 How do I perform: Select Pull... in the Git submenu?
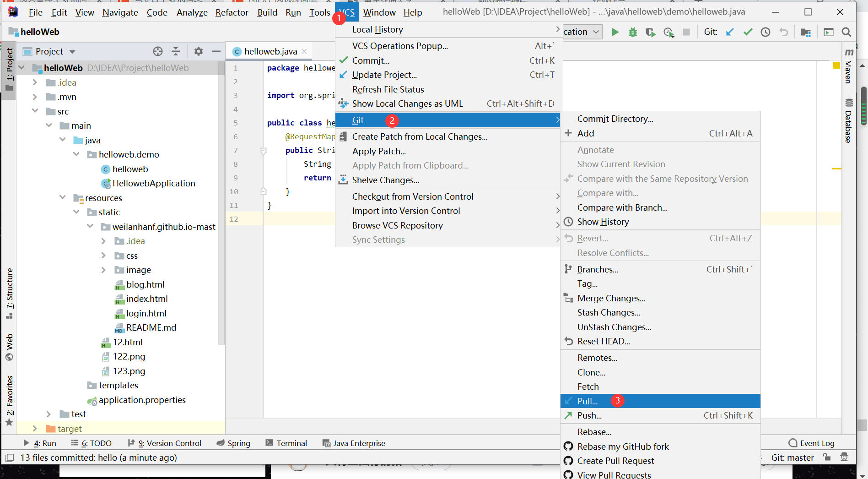click(660, 401)
